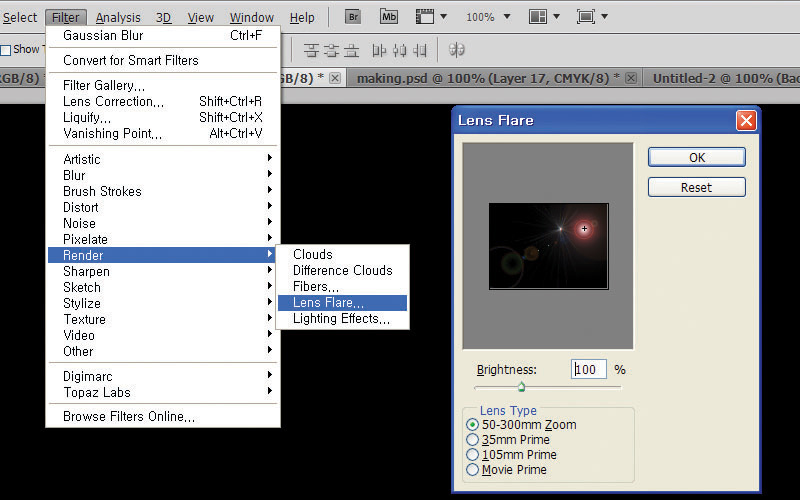Click the Screen Mode icon
The image size is (800, 500).
click(x=586, y=17)
